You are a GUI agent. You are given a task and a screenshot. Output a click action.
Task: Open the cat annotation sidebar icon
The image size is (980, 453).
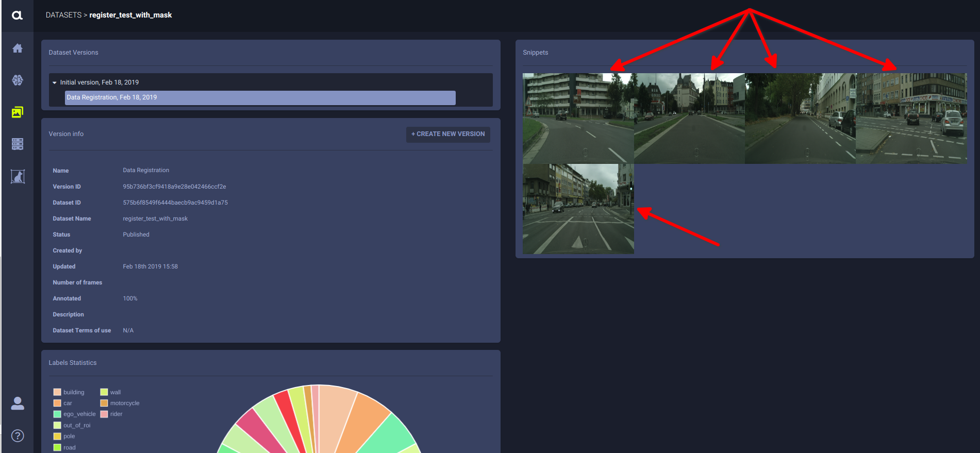click(18, 177)
